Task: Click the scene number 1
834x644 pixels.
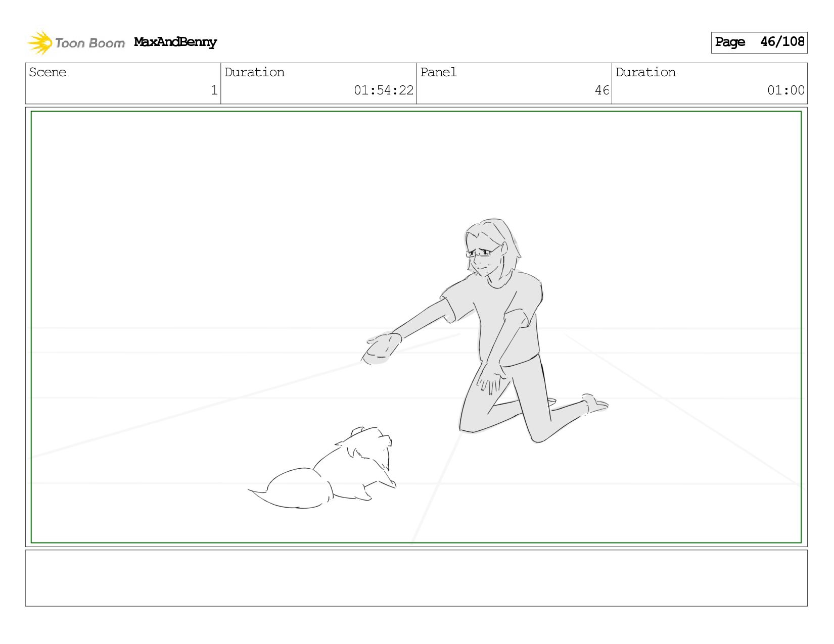Action: [x=214, y=90]
